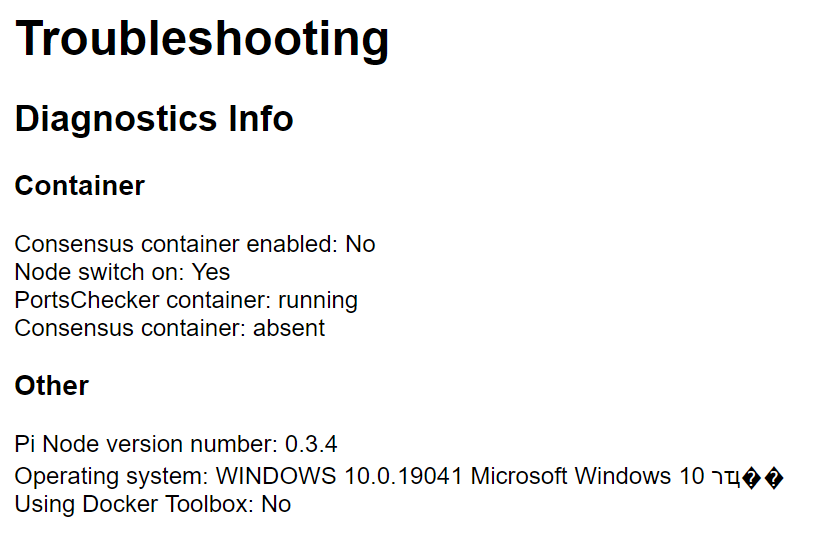This screenshot has height=534, width=824.
Task: Click the 'No' value of Docker Toolbox
Action: click(276, 505)
